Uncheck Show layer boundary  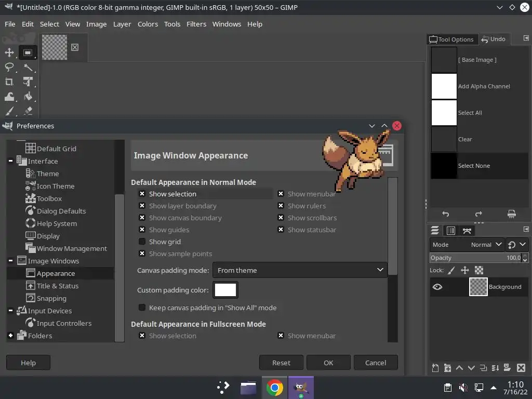point(142,206)
